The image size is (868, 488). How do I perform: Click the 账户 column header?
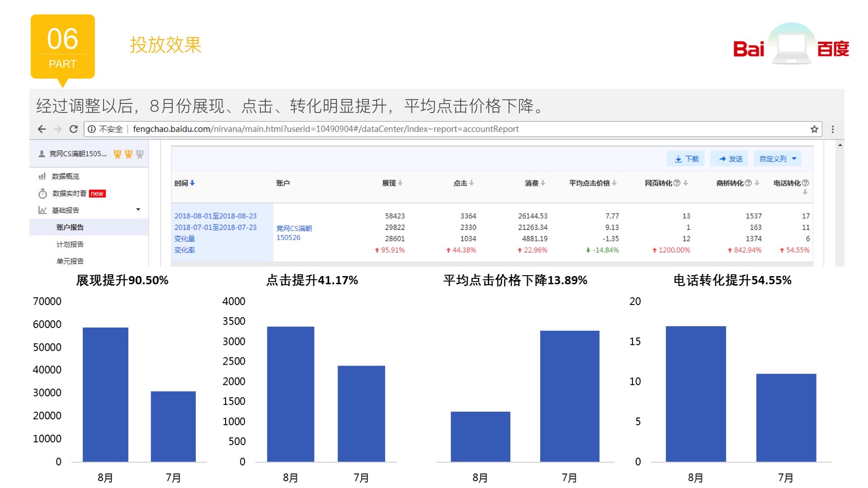[283, 183]
